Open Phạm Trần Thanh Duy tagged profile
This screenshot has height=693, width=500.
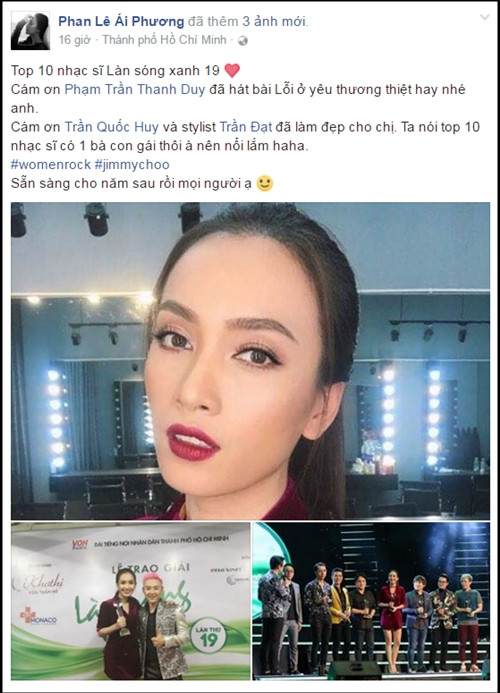[135, 89]
